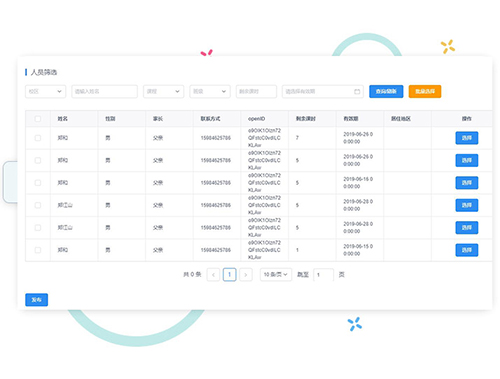
Task: Click the 剩余课时 filter input field
Action: [x=256, y=91]
